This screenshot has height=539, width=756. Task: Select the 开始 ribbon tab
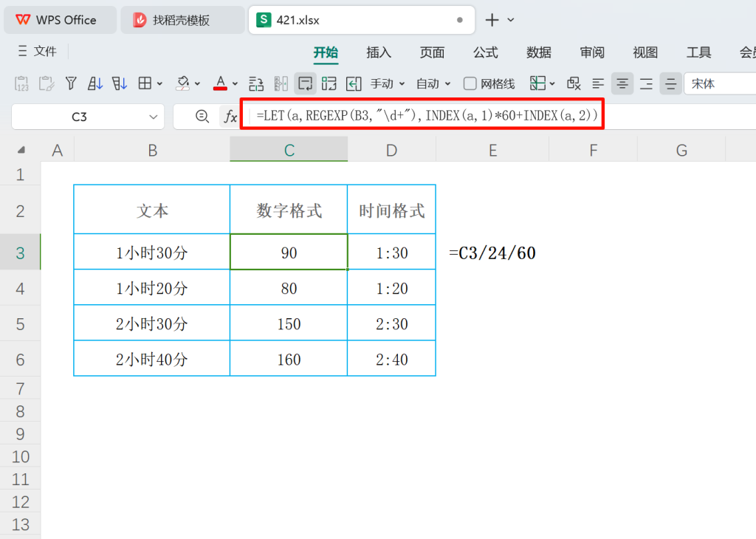(x=326, y=52)
